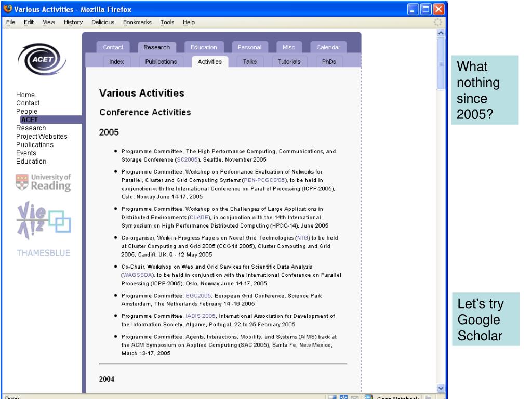Viewport: 532px width, 399px height.
Task: Follow the NTG link
Action: click(303, 238)
